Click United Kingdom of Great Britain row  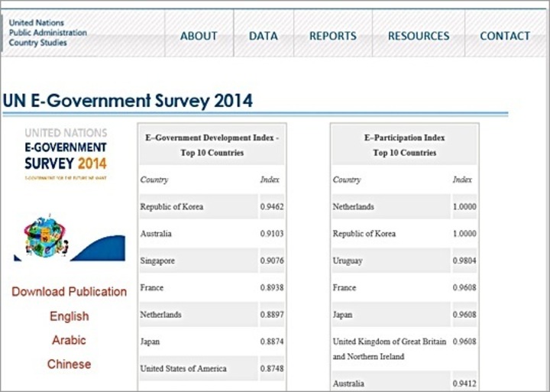pyautogui.click(x=404, y=349)
